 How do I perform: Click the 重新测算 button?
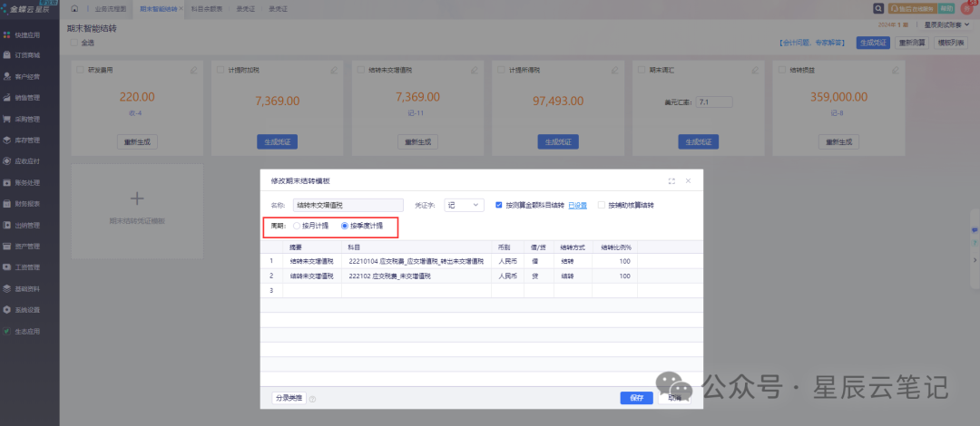[912, 43]
